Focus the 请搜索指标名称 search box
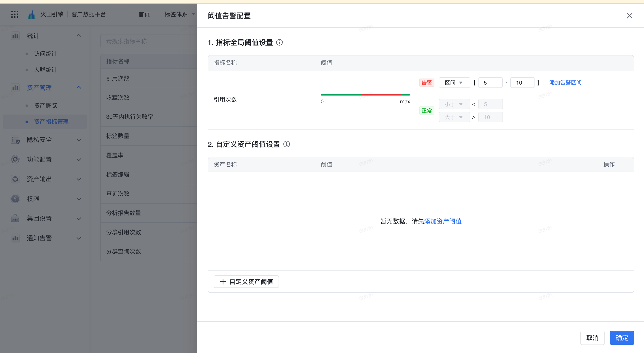 tap(149, 41)
